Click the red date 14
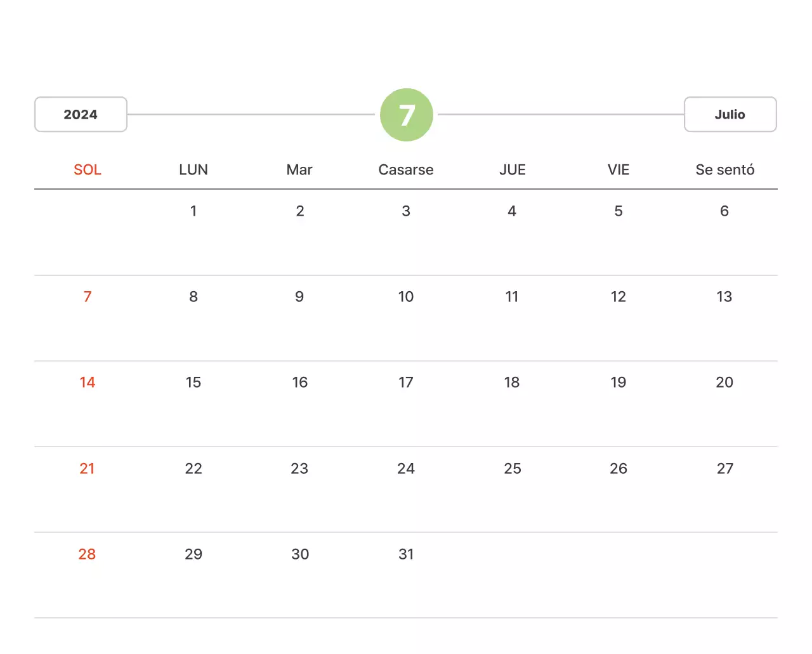The width and height of the screenshot is (812, 654). [88, 382]
